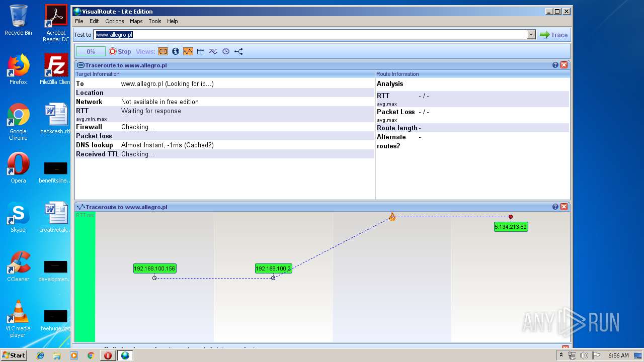
Task: Open the Tools menu
Action: click(x=155, y=21)
